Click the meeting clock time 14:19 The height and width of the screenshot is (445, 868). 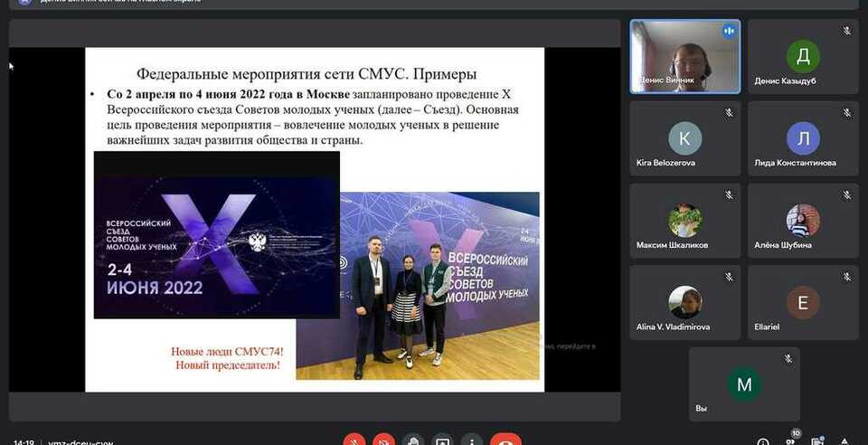(x=24, y=443)
